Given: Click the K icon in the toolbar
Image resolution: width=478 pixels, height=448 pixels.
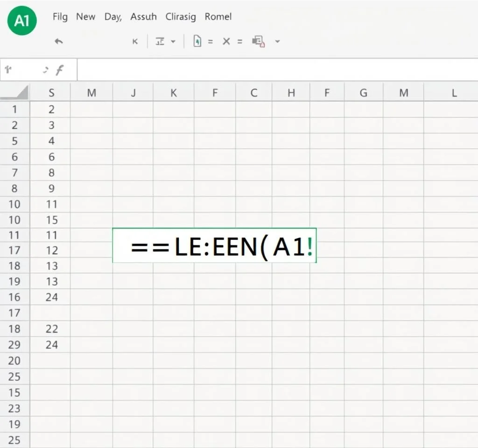Looking at the screenshot, I should (x=135, y=42).
